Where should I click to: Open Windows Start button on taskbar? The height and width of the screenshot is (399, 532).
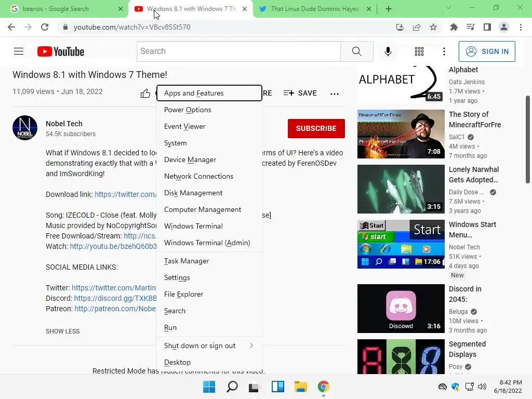click(x=209, y=387)
